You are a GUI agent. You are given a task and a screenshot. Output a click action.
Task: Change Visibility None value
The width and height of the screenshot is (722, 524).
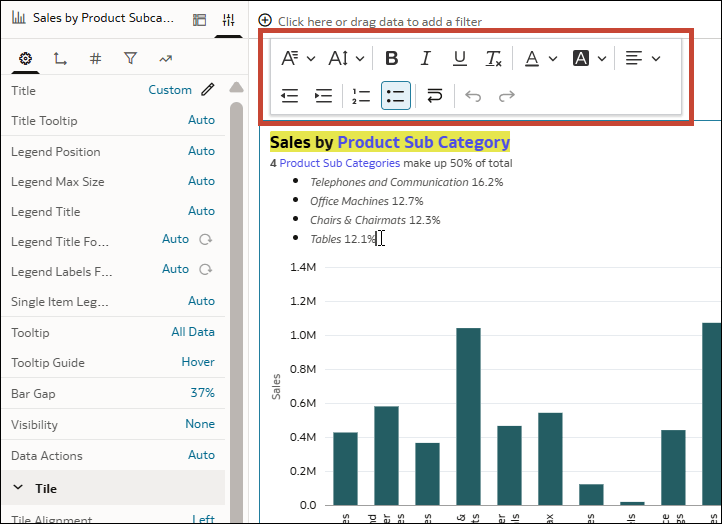tap(200, 424)
